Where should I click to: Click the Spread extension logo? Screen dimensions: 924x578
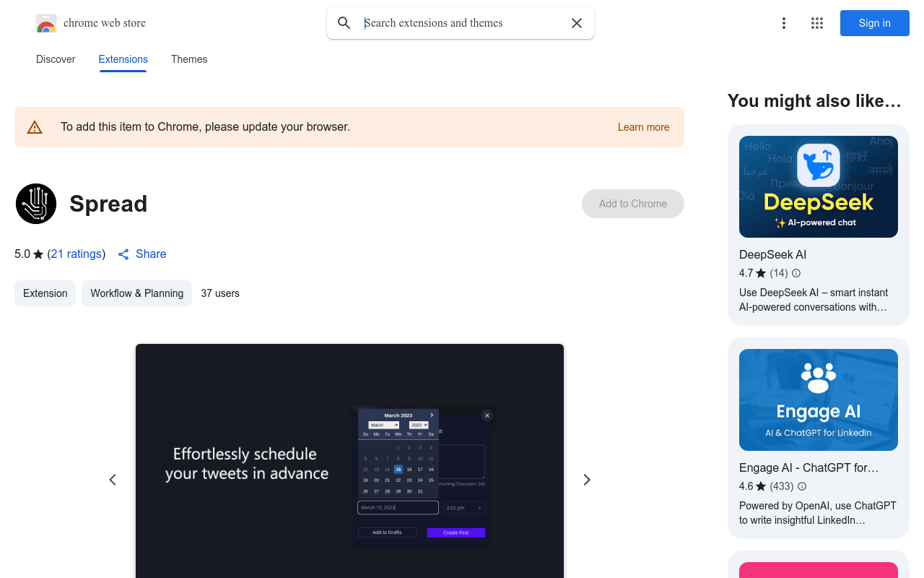36,204
